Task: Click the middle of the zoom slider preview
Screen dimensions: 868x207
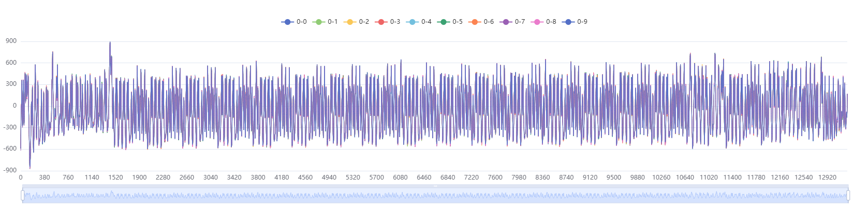Action: coord(435,196)
